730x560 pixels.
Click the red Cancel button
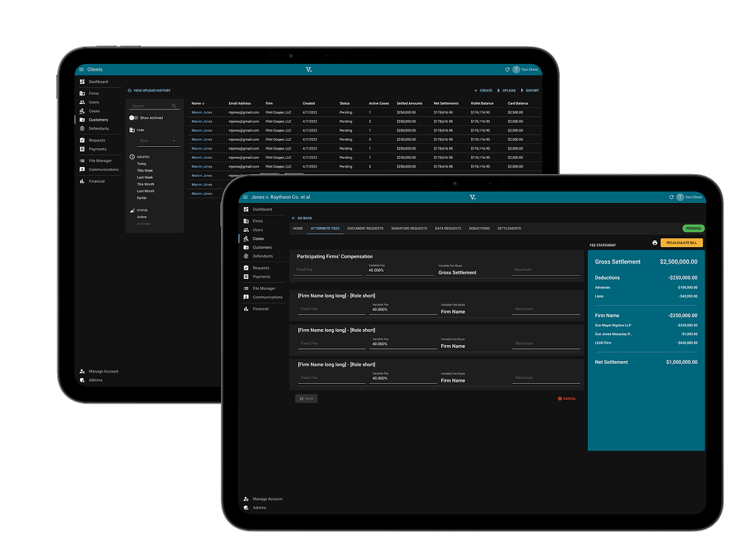(x=567, y=398)
